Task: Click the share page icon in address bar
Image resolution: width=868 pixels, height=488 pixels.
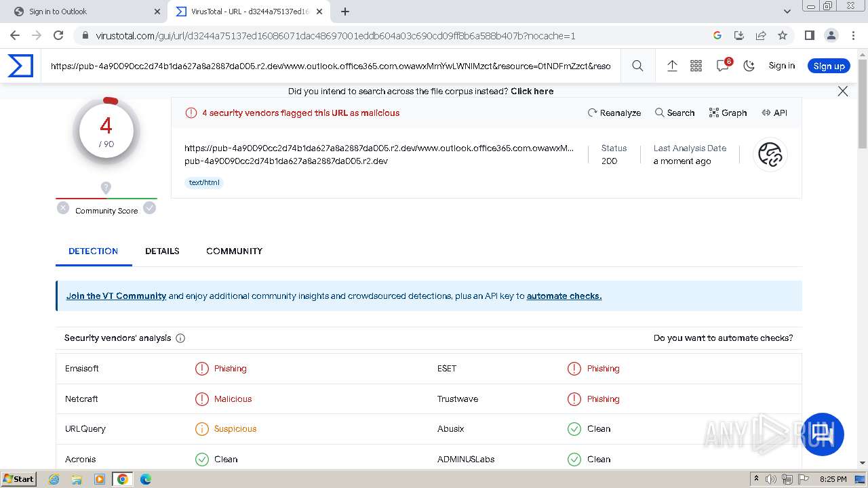Action: coord(761,35)
